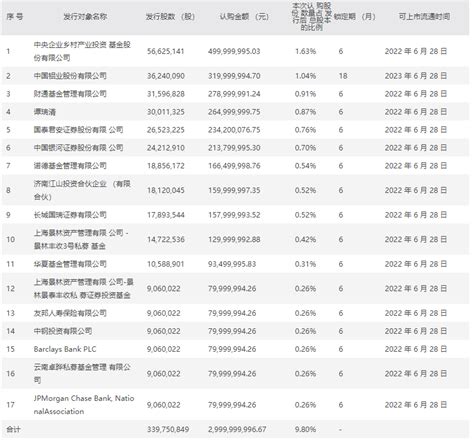This screenshot has height=441, width=474.
Task: Click the date 2023 年 6 月 28 日
Action: click(x=416, y=76)
